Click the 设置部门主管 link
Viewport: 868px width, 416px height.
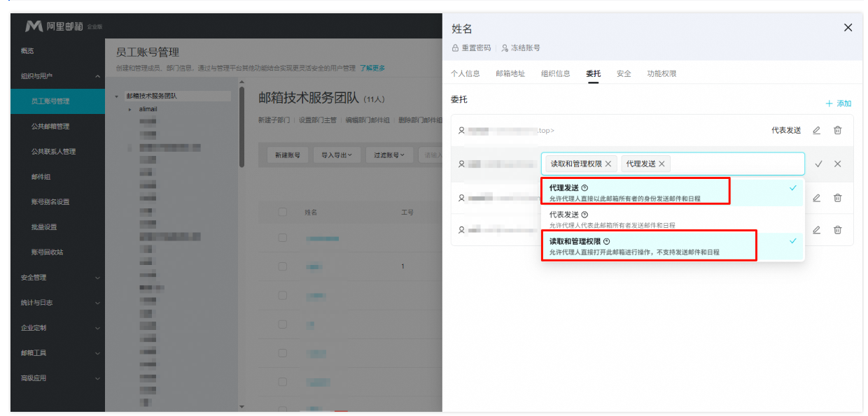point(318,120)
